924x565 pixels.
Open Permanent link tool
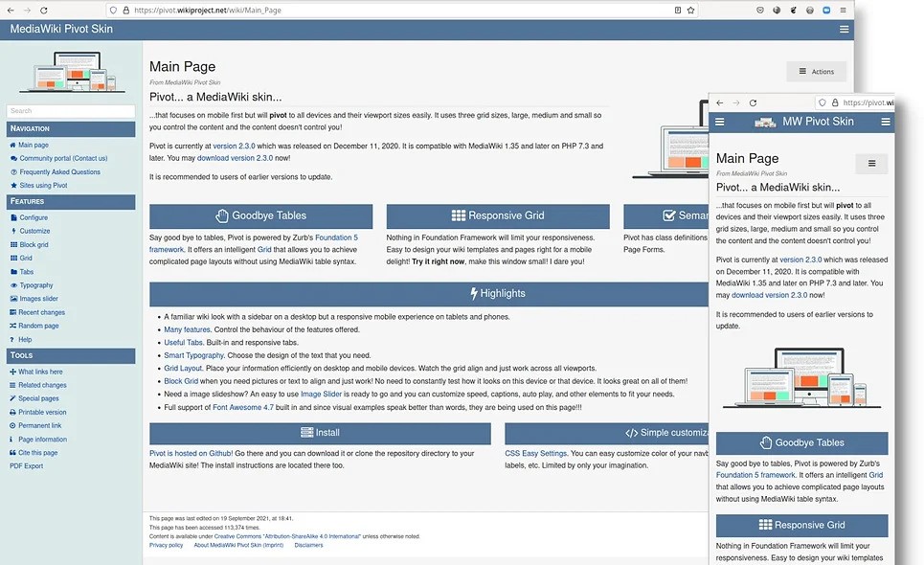[39, 425]
